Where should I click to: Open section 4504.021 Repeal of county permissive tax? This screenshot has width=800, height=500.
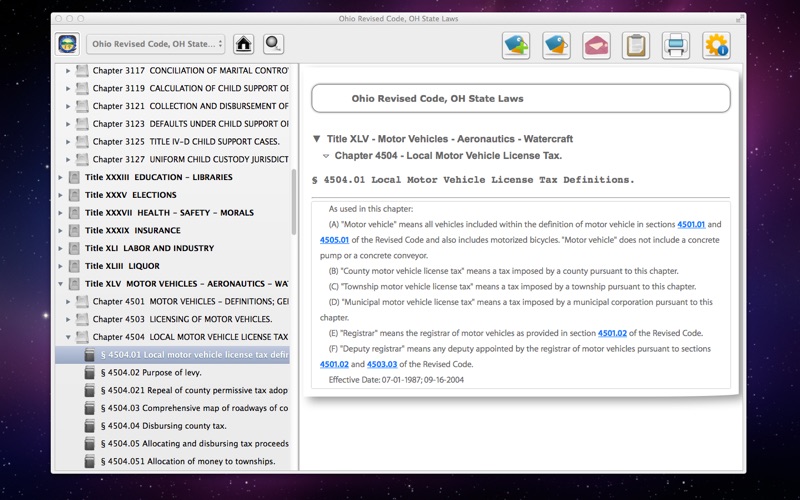[x=172, y=390]
